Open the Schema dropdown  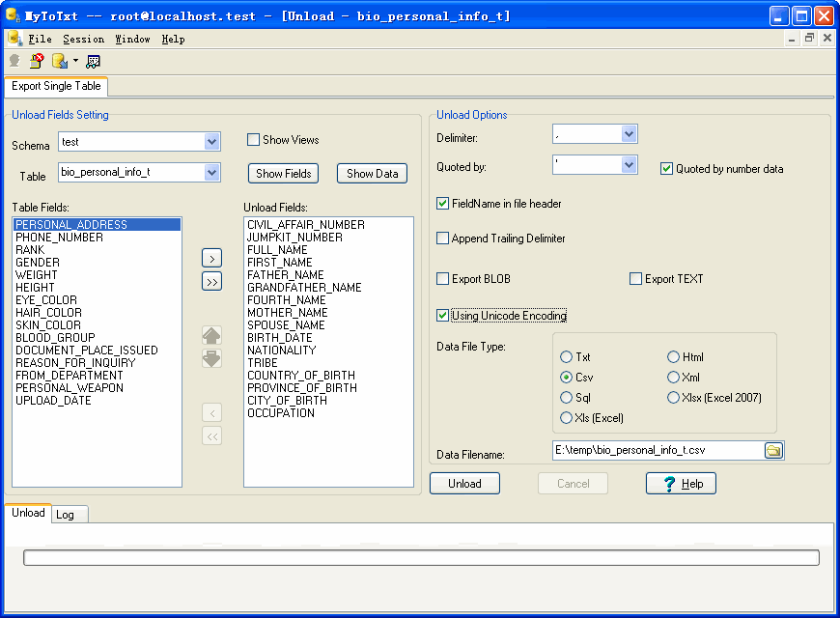click(x=212, y=142)
